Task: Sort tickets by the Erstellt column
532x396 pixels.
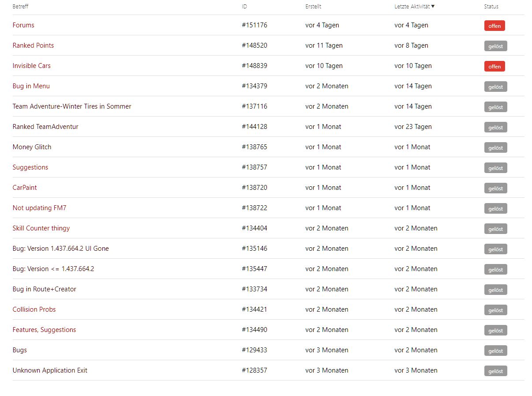Action: click(313, 6)
